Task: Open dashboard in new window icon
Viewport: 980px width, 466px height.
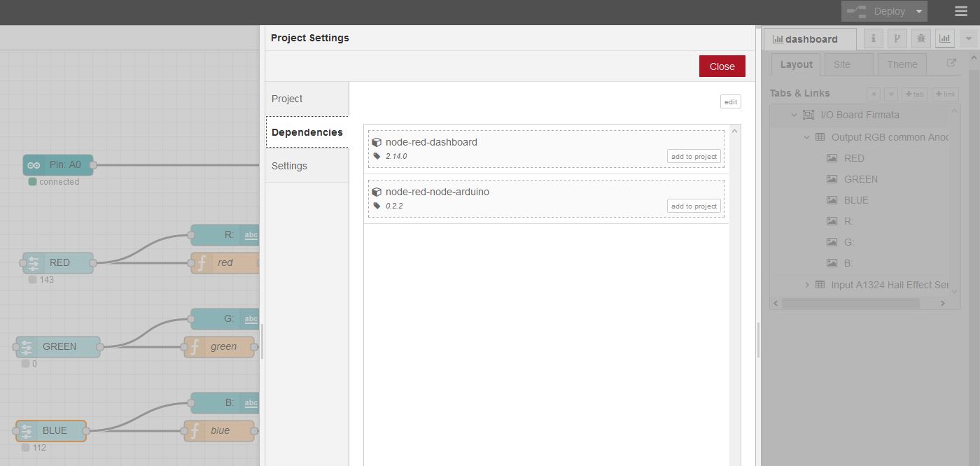Action: pos(951,63)
